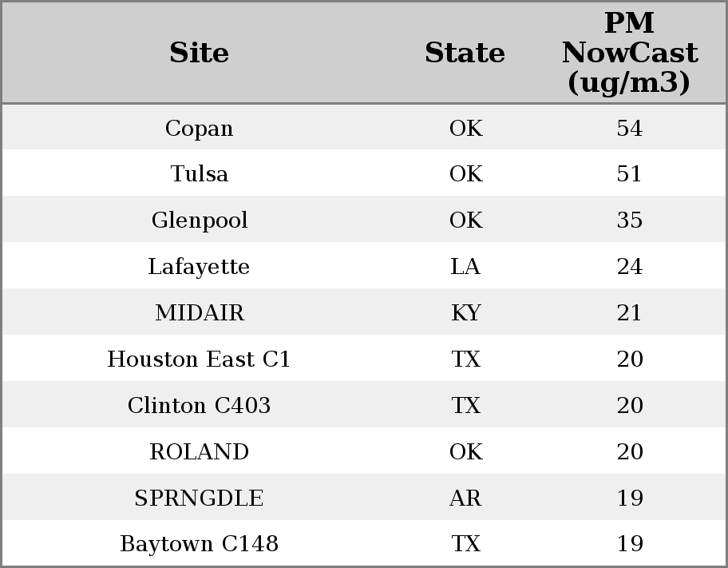Click the PM NowCast column header
Screen dimensions: 728x568
(x=629, y=53)
